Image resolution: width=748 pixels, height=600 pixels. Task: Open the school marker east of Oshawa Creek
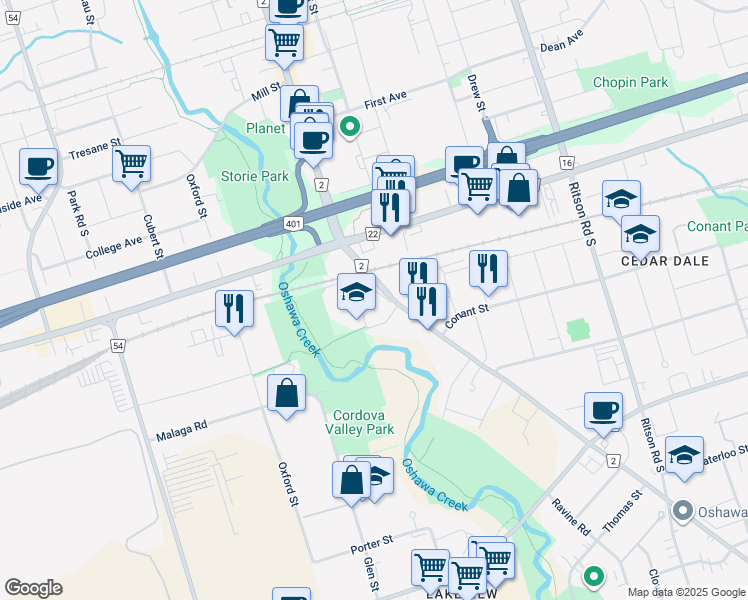click(356, 295)
